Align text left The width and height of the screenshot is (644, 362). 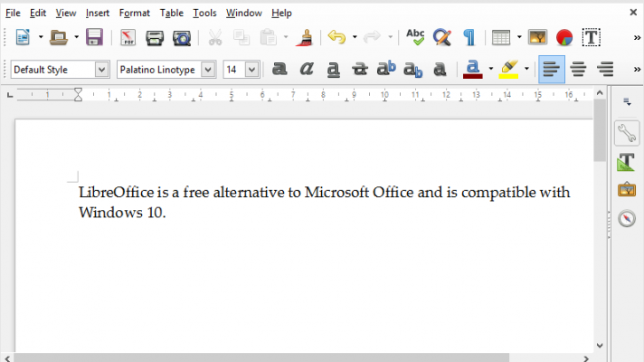[x=552, y=69]
